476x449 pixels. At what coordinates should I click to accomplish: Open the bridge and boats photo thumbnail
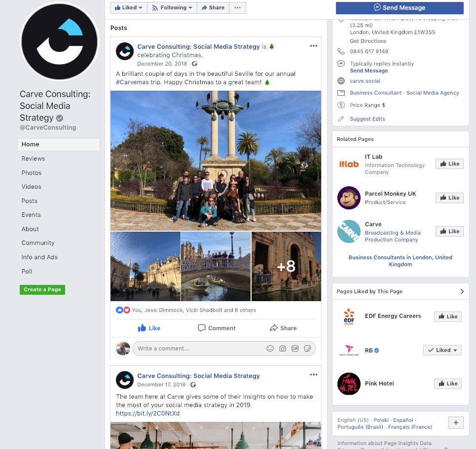click(216, 266)
